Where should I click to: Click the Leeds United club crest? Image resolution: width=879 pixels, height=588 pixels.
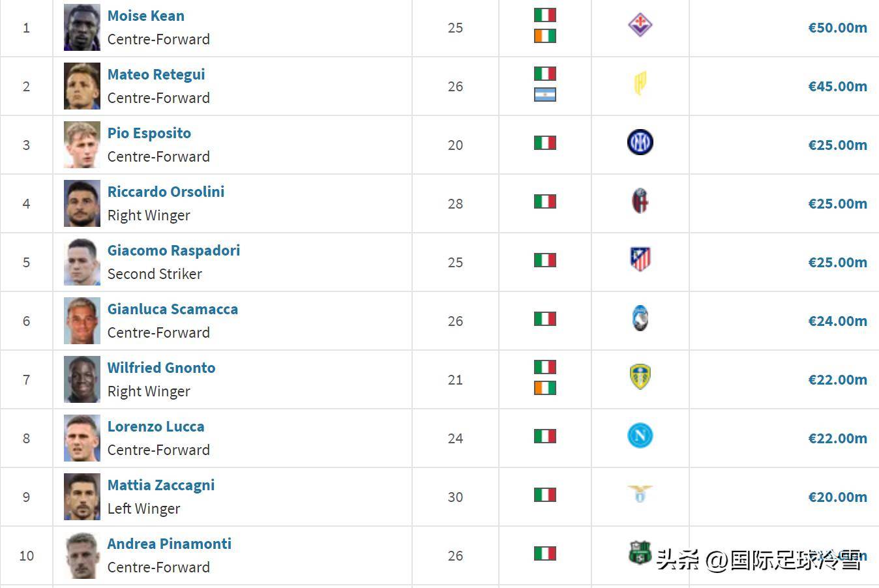point(640,377)
